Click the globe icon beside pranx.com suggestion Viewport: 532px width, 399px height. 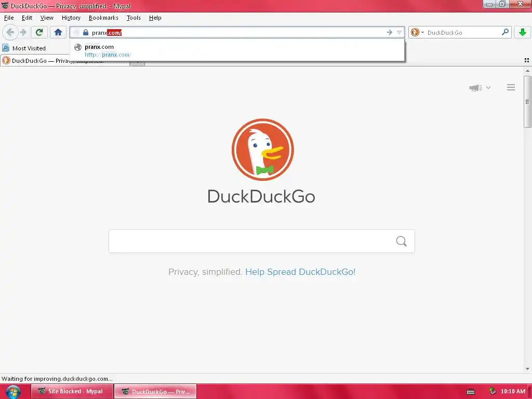[x=78, y=47]
